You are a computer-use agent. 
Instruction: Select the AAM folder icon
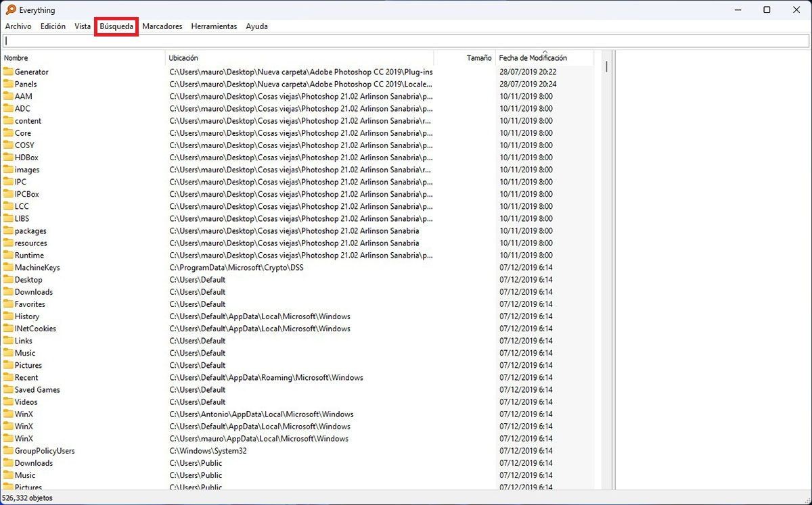(8, 96)
